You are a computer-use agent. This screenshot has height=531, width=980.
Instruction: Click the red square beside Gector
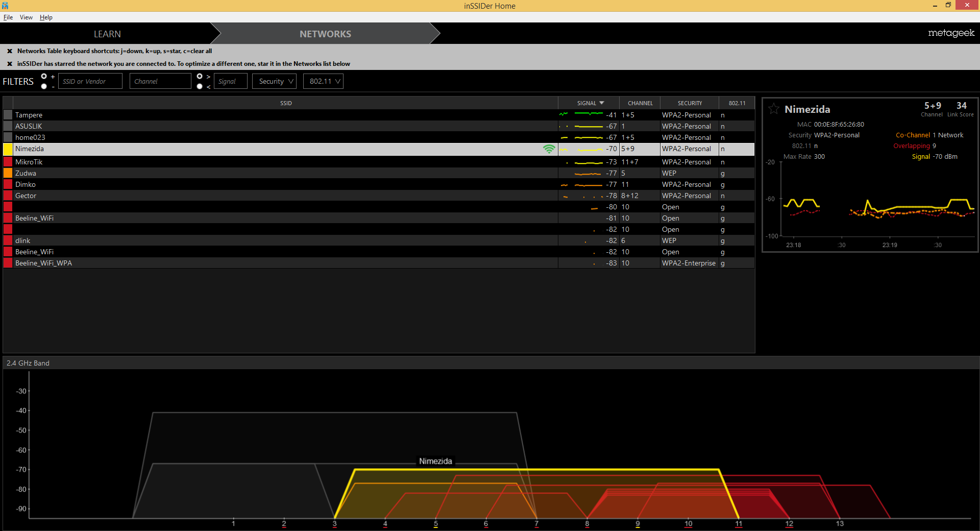click(x=8, y=196)
